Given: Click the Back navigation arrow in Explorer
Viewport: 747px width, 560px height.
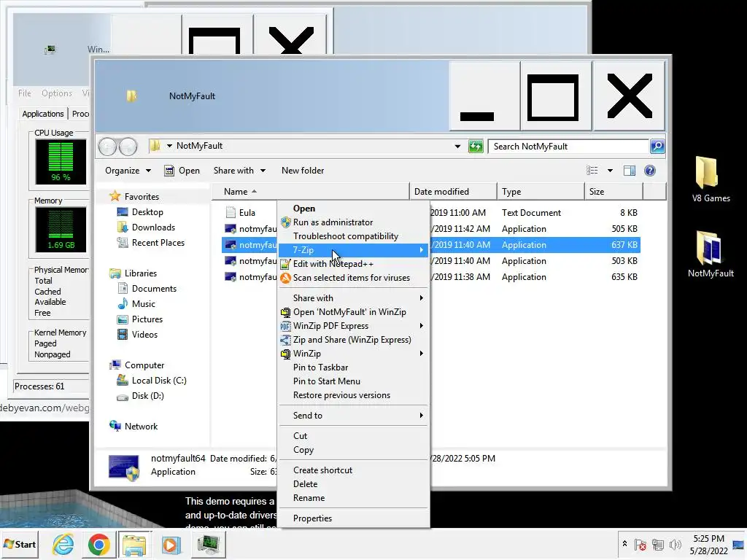Looking at the screenshot, I should click(107, 146).
